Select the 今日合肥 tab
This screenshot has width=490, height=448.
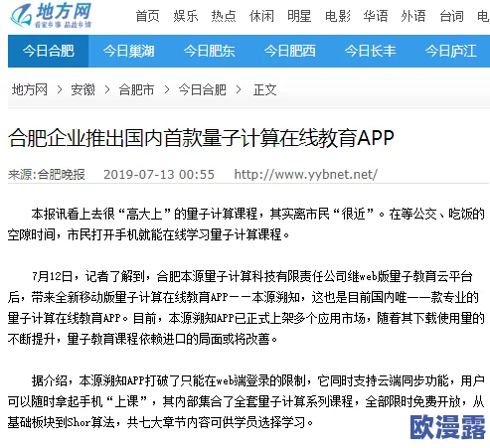[x=49, y=51]
